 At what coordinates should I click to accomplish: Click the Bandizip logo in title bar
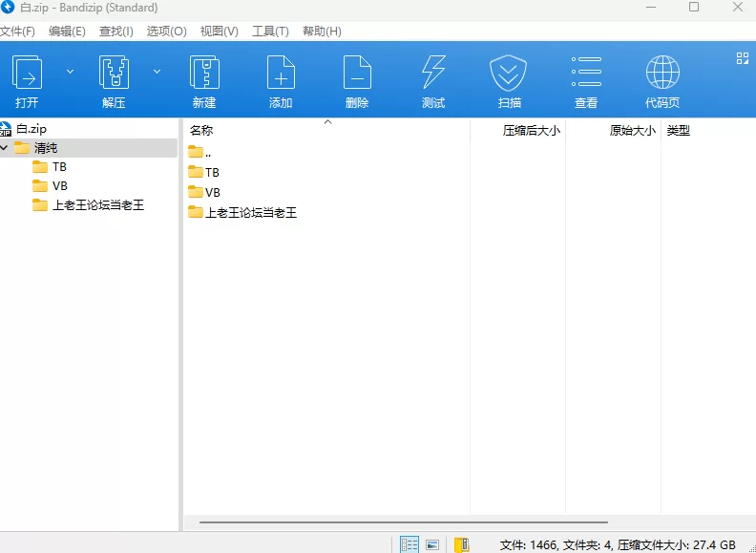8,8
